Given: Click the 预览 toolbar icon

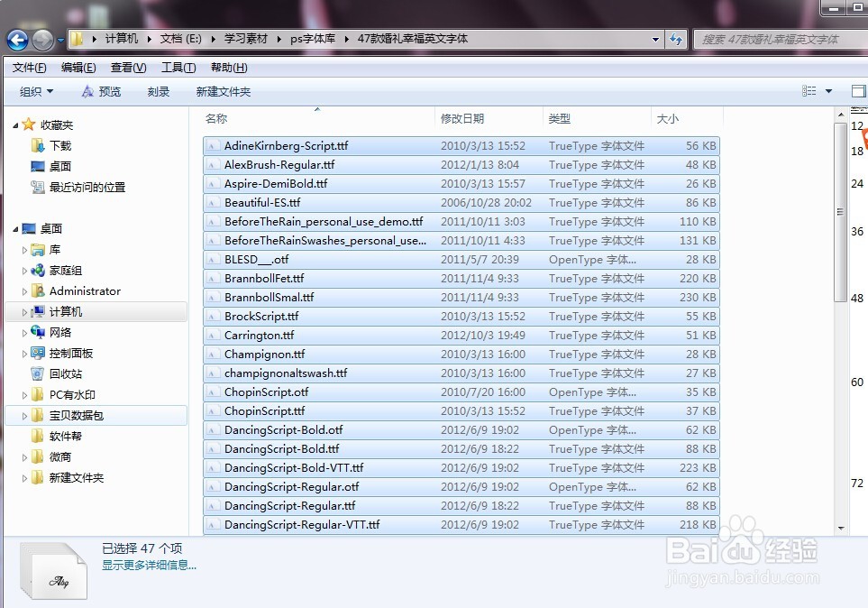Looking at the screenshot, I should [x=101, y=90].
